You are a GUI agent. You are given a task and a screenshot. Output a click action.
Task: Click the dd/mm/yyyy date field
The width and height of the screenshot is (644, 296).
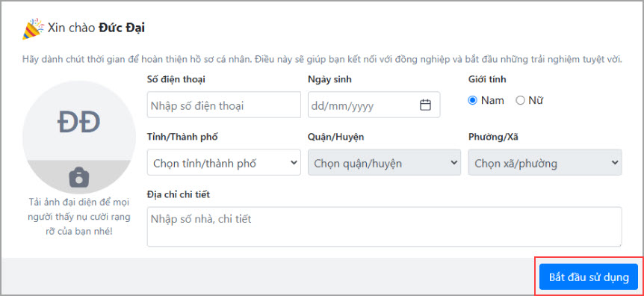coord(374,105)
